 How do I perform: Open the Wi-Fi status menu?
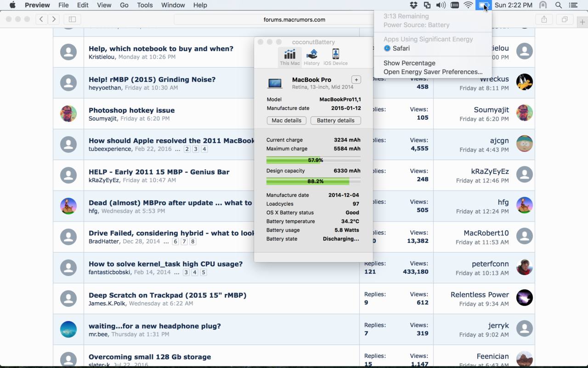(469, 5)
